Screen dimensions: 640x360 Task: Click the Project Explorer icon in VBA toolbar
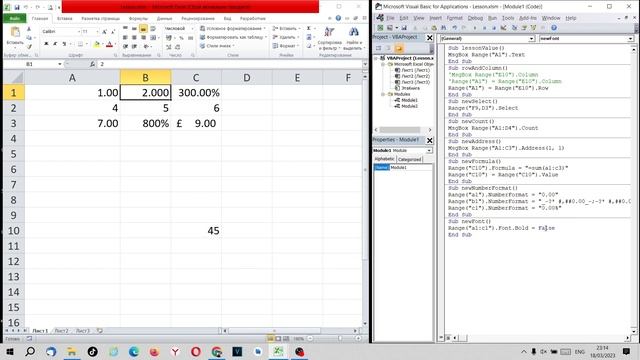coord(514,28)
